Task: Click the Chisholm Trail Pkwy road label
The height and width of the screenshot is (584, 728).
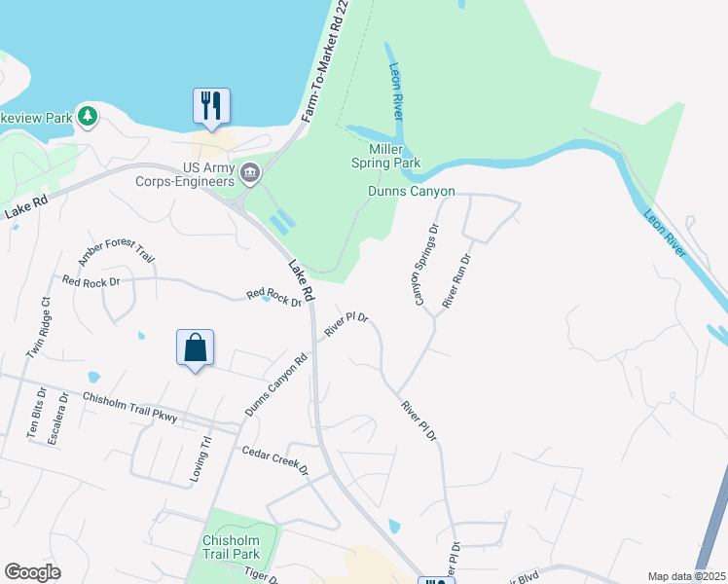Action: tap(130, 407)
